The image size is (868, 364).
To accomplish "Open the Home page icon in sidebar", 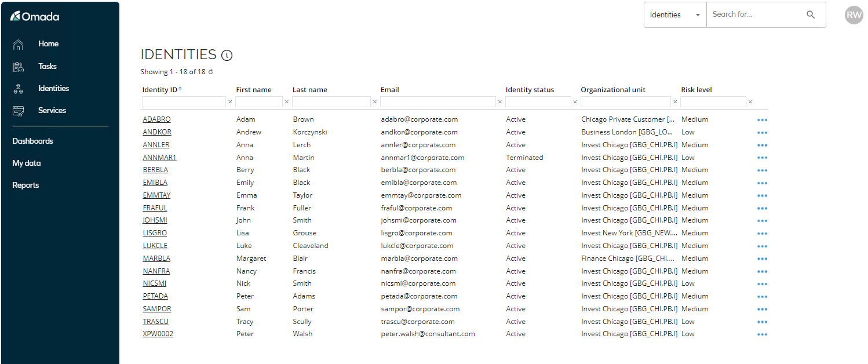I will point(18,44).
